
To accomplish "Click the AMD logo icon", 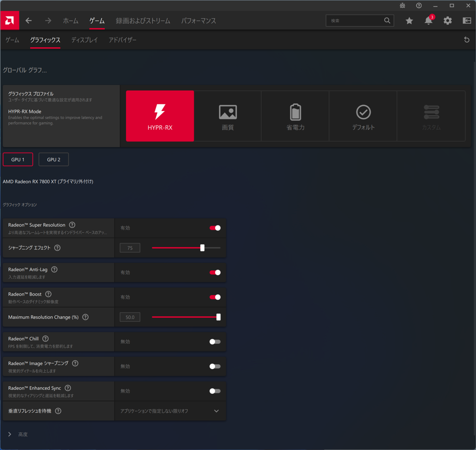I will coord(10,20).
